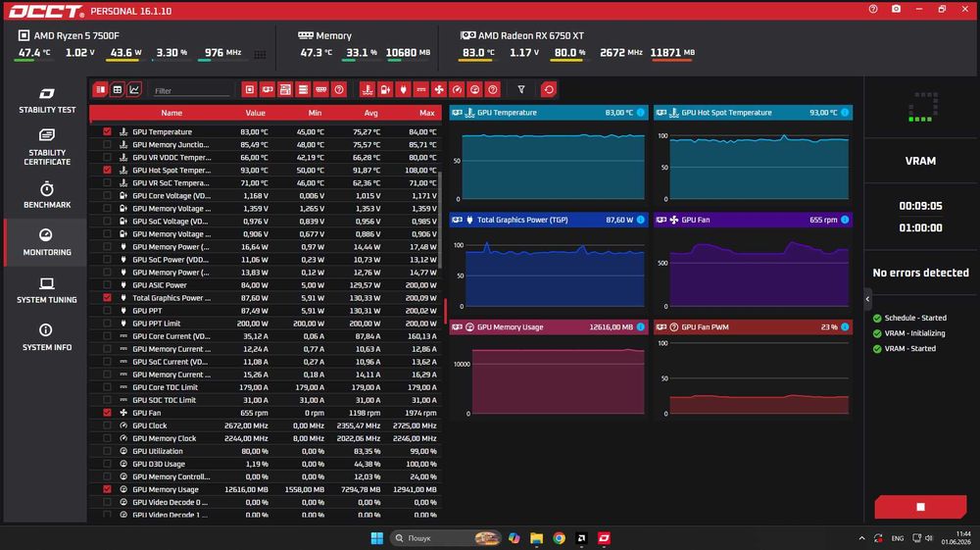Click the Windows taskbar search box
This screenshot has height=550, width=980.
click(x=447, y=538)
